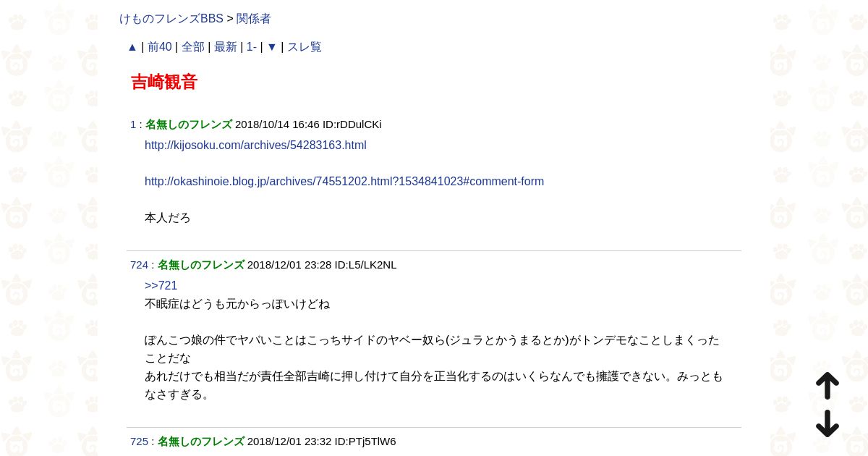Viewport: 868px width, 456px height.
Task: Click poster name on post 724
Action: click(201, 265)
